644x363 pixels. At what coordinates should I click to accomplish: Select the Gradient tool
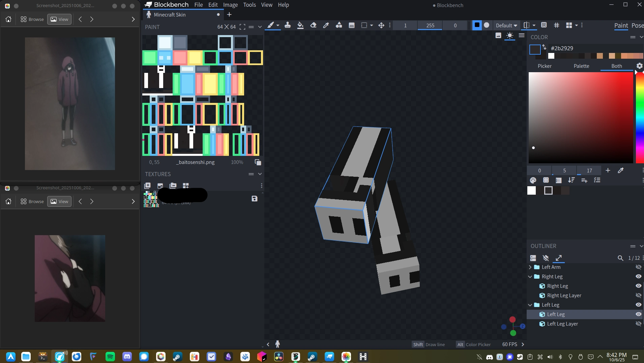352,25
